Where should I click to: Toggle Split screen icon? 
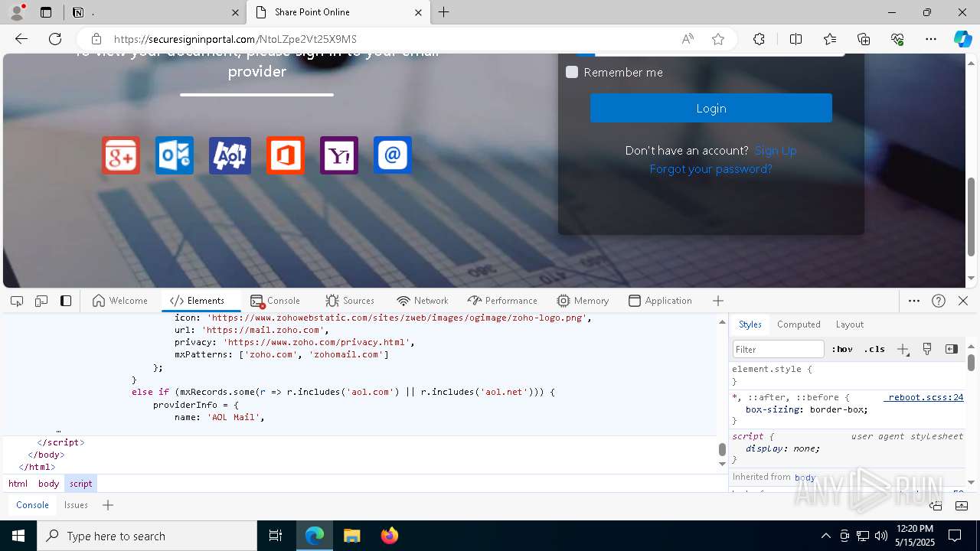795,39
